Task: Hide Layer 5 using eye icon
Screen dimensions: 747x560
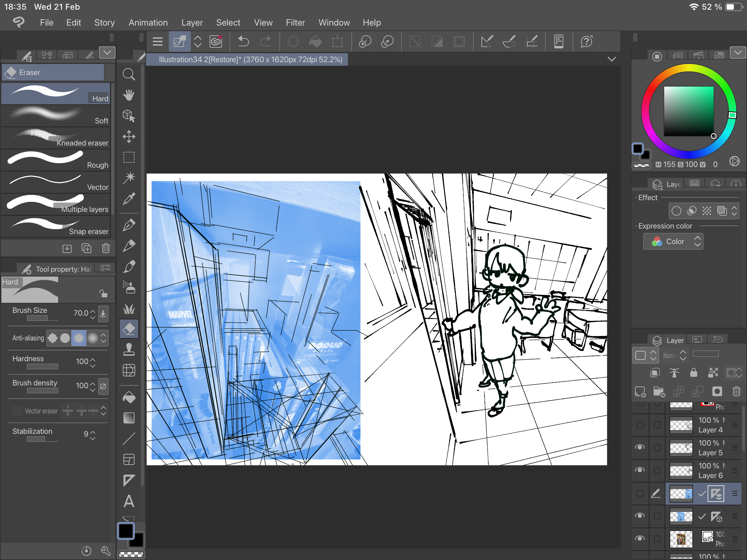Action: [x=640, y=447]
